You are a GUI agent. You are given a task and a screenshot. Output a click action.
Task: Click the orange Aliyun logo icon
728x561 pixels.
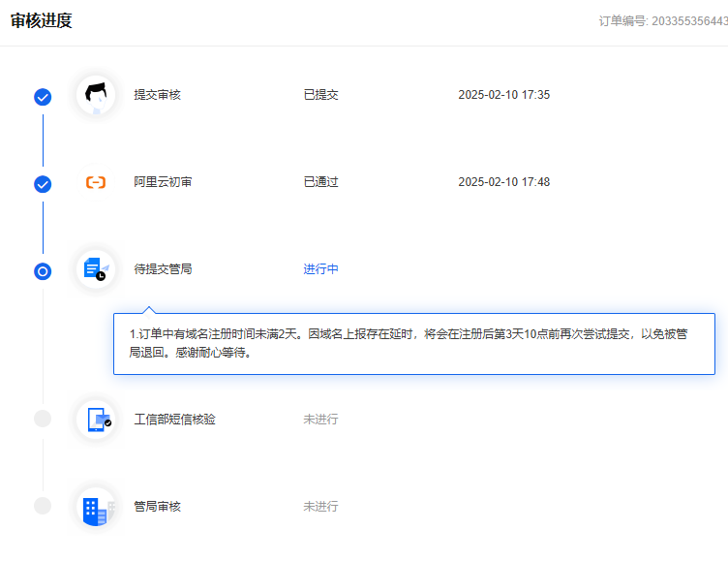[96, 182]
